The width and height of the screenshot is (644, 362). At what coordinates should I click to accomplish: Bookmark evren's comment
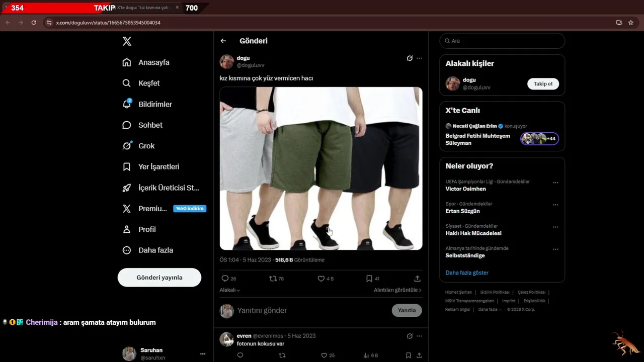coord(408,355)
